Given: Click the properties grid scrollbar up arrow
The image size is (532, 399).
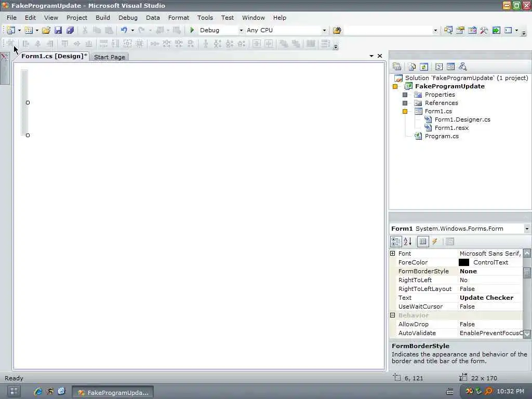Looking at the screenshot, I should coord(527,253).
